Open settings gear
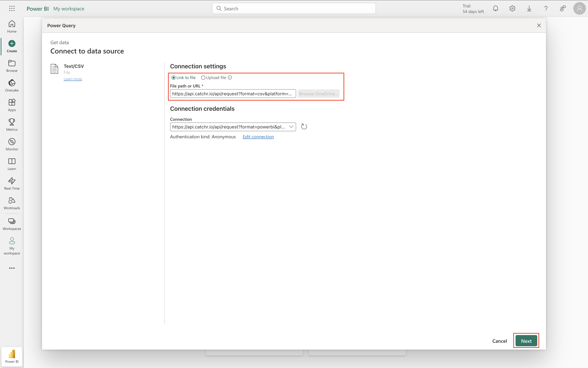Viewport: 588px width, 368px height. (x=512, y=9)
